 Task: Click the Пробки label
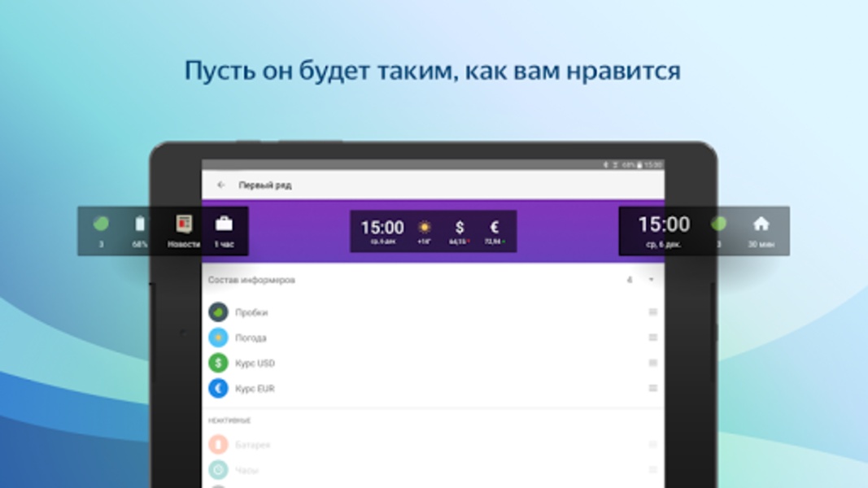251,312
